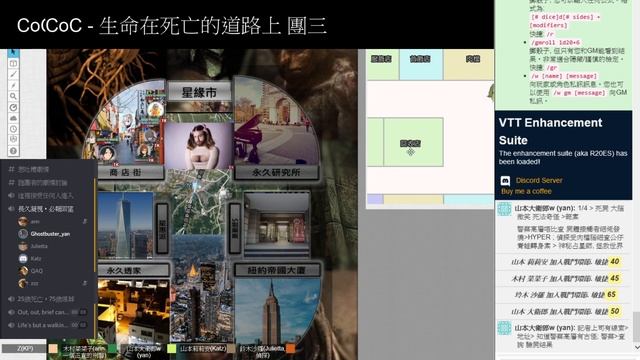Select user QAQ in Discord voice list

pyautogui.click(x=37, y=271)
